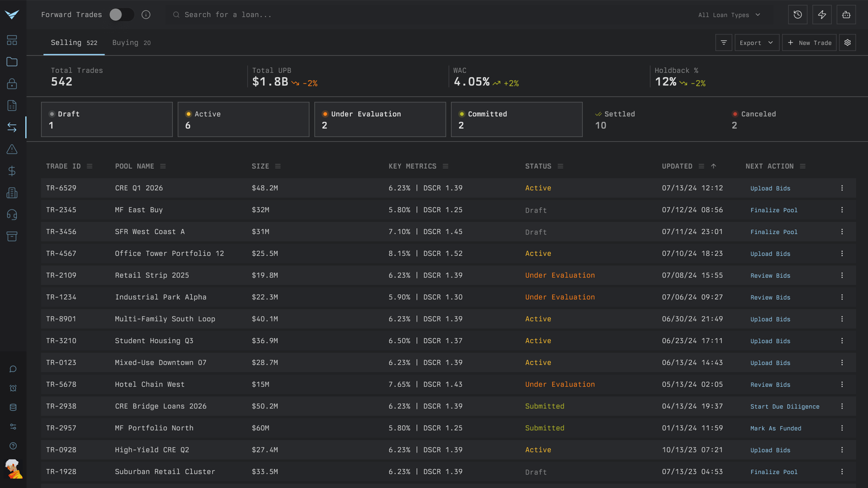Click the New Trade button
The image size is (868, 488).
tap(809, 43)
